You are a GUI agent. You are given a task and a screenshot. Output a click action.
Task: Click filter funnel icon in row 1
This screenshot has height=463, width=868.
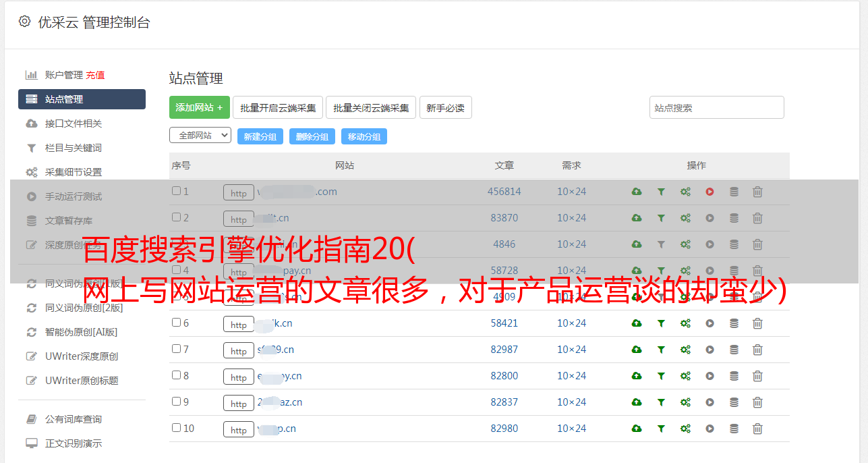click(661, 192)
